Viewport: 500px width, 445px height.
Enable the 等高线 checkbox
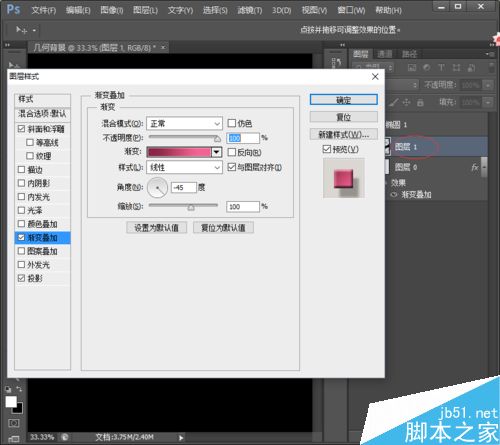click(30, 143)
